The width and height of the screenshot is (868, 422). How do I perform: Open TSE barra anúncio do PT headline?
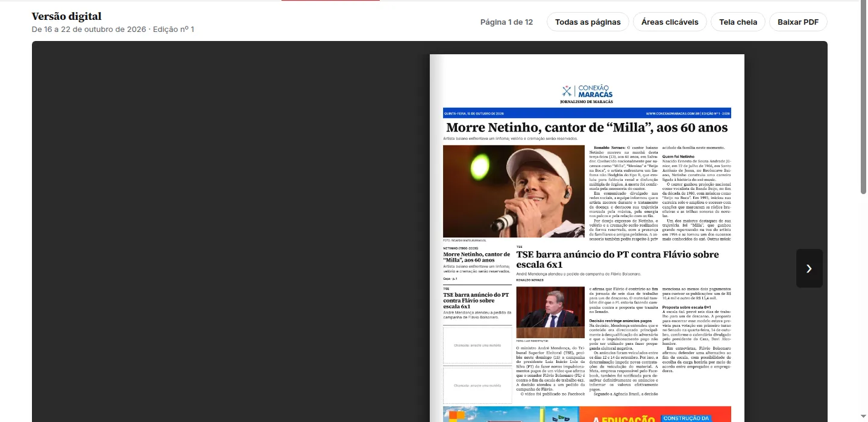pyautogui.click(x=617, y=259)
